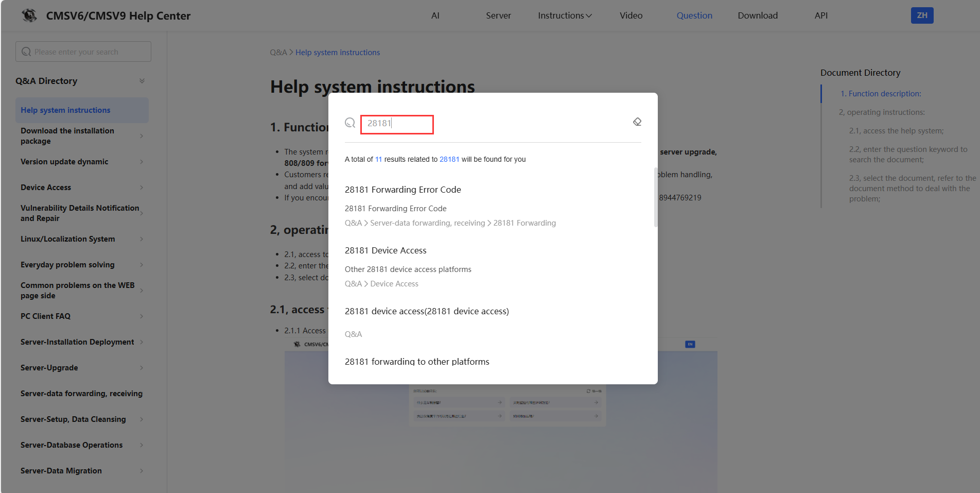Click the eraser icon to clear the search

637,122
